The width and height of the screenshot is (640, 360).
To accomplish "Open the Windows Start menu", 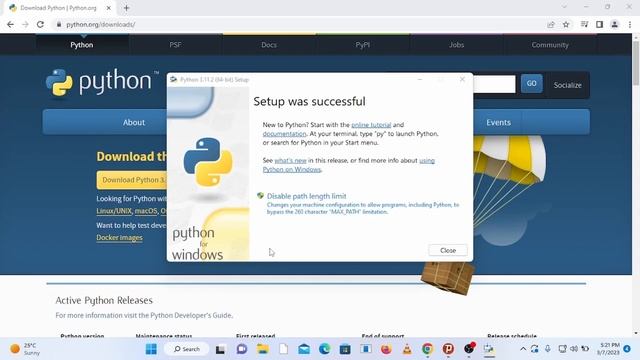I will 151,349.
